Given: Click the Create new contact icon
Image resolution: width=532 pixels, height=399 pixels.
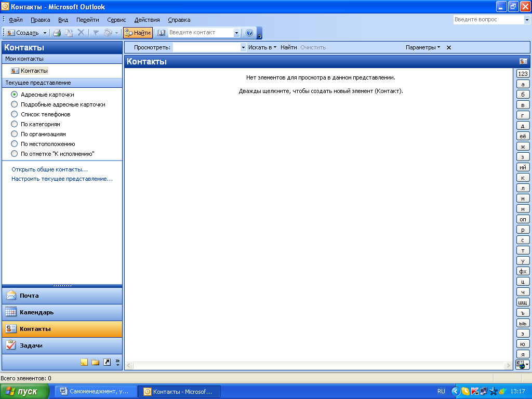Looking at the screenshot, I should click(x=11, y=33).
